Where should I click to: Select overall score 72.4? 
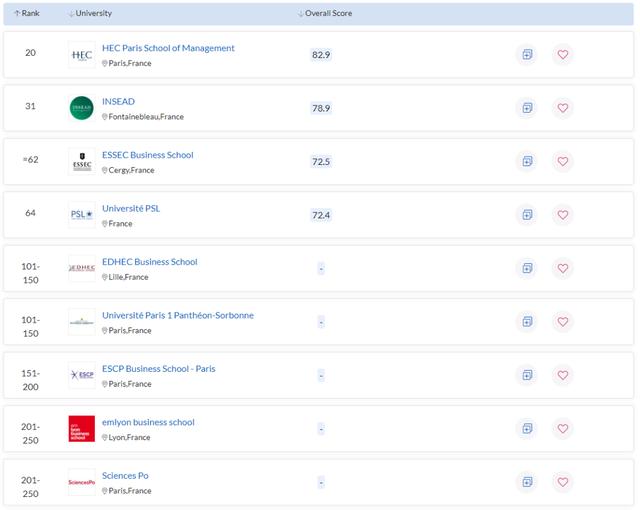click(x=321, y=215)
